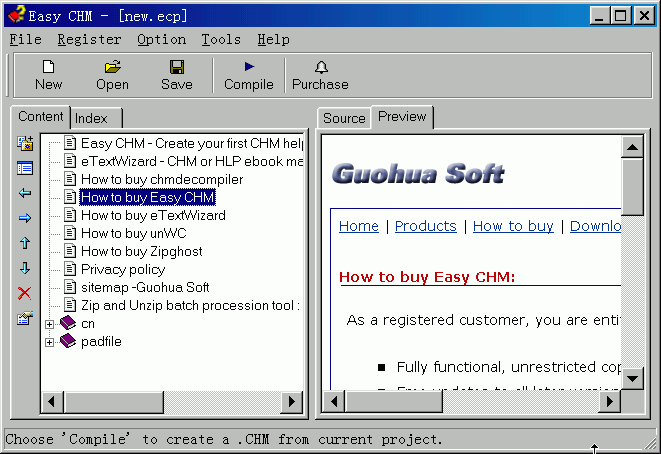The image size is (661, 454).
Task: Select sitemap -Guohua Soft text
Action: [145, 287]
